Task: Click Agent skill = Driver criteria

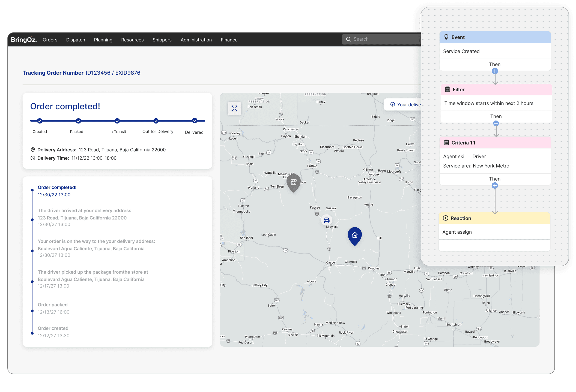Action: click(x=464, y=156)
